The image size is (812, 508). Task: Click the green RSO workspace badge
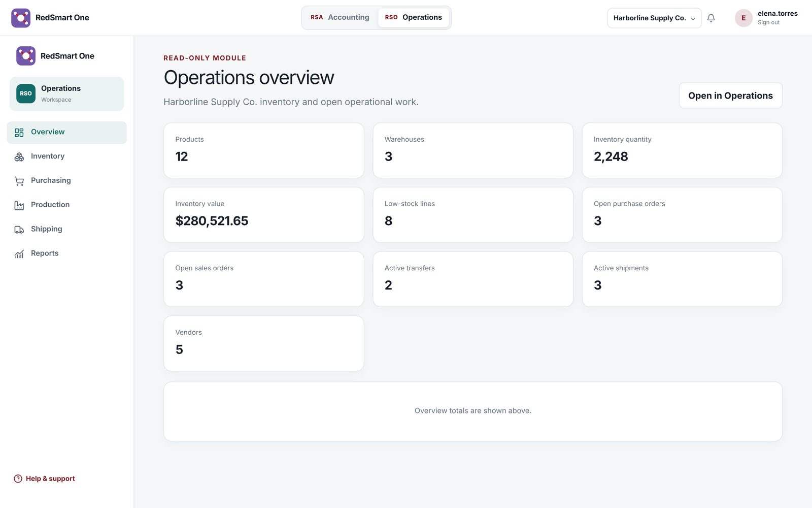click(26, 93)
